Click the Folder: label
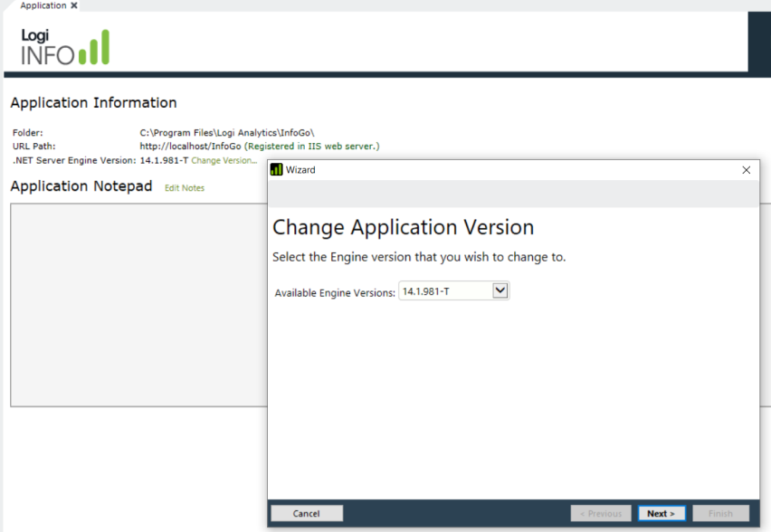 tap(27, 133)
